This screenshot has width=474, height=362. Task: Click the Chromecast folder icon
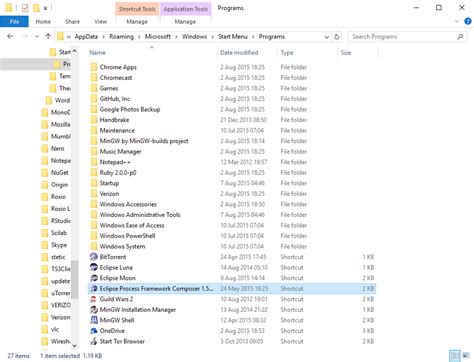tap(94, 78)
